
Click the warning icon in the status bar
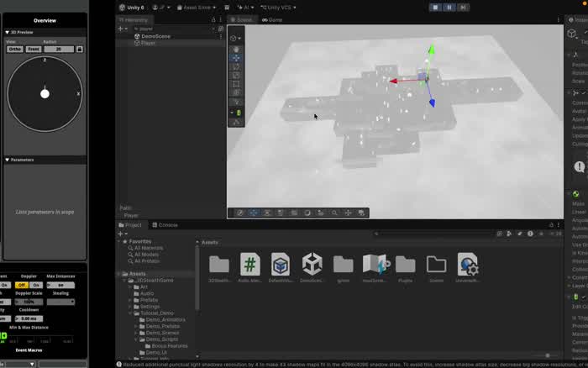119,364
